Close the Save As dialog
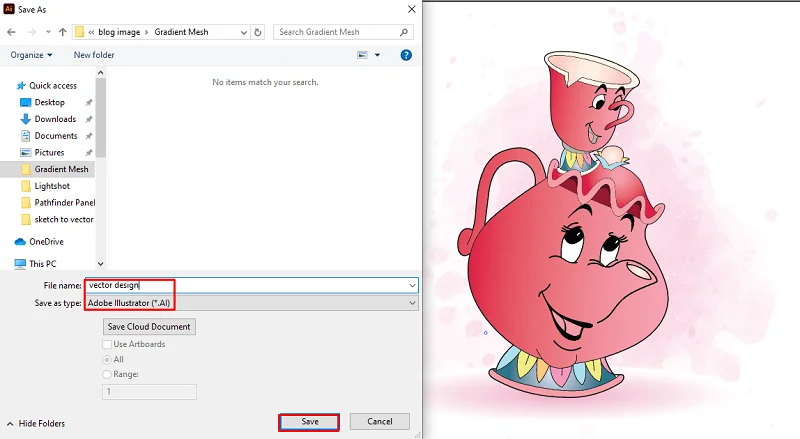 412,9
